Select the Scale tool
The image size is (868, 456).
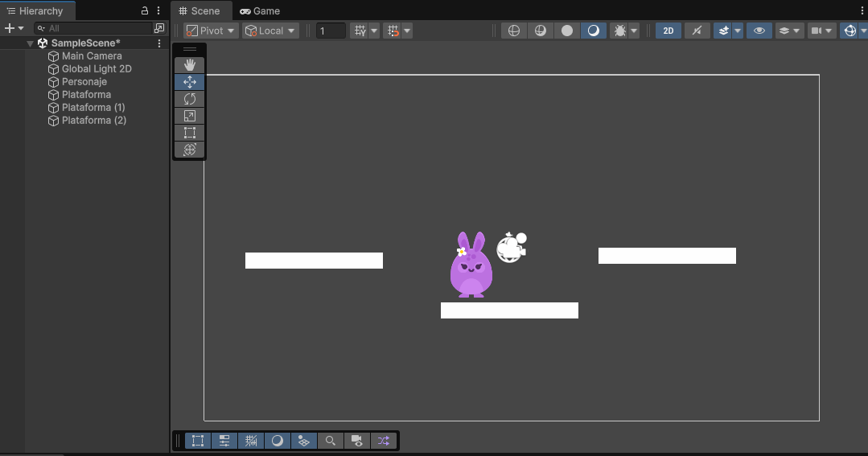pyautogui.click(x=190, y=116)
